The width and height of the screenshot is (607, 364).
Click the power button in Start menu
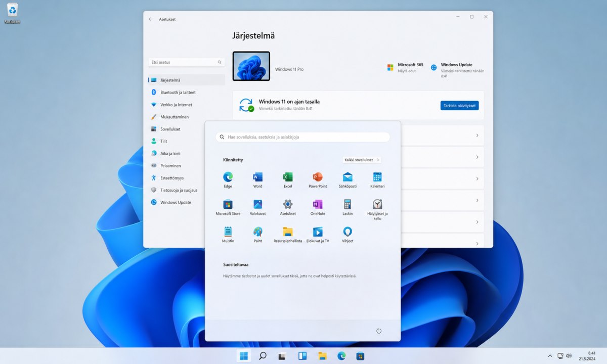[379, 331]
